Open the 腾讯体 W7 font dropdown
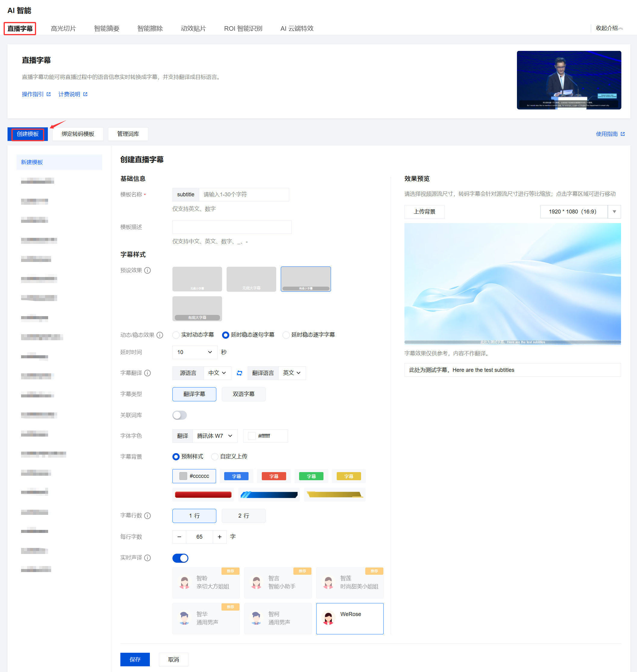637x672 pixels. coord(215,436)
